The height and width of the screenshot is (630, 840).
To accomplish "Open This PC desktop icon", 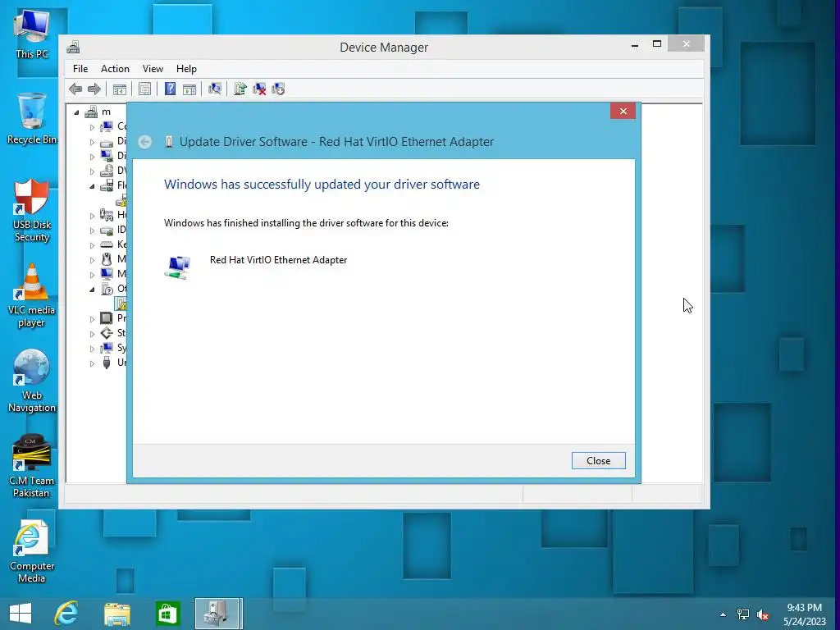I will [x=32, y=34].
